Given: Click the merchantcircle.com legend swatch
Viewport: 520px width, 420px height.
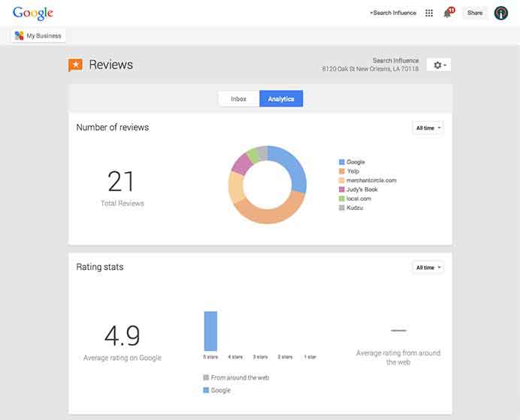Looking at the screenshot, I should coord(342,180).
